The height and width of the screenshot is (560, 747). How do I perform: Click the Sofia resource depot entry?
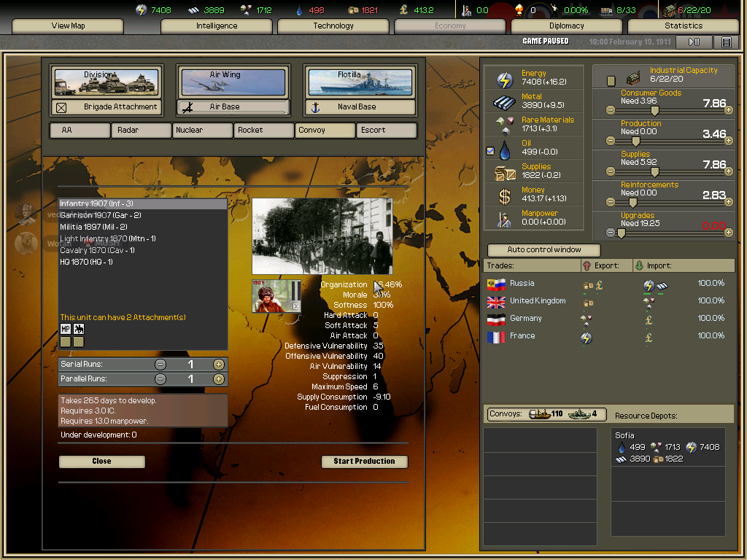click(668, 447)
